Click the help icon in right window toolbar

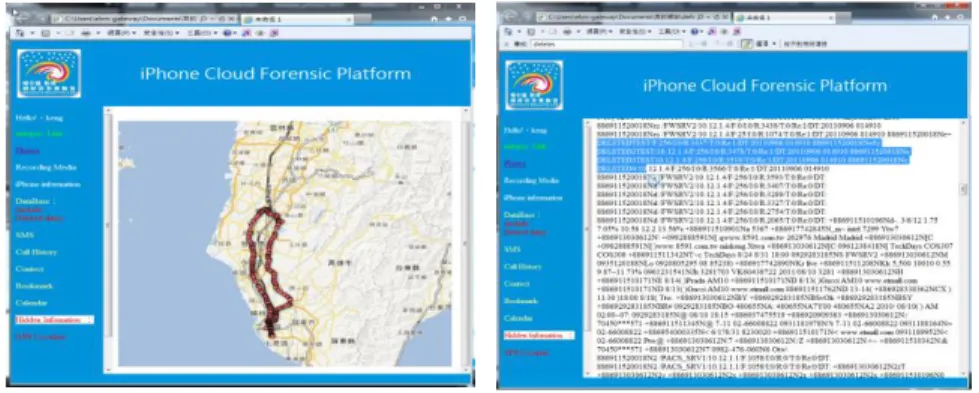click(x=695, y=31)
